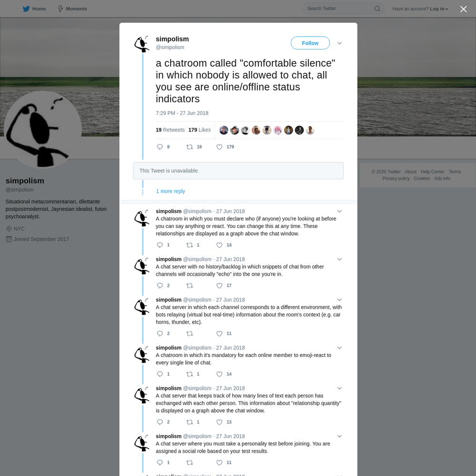Like the 'no history/backlog' tweet

click(x=219, y=286)
